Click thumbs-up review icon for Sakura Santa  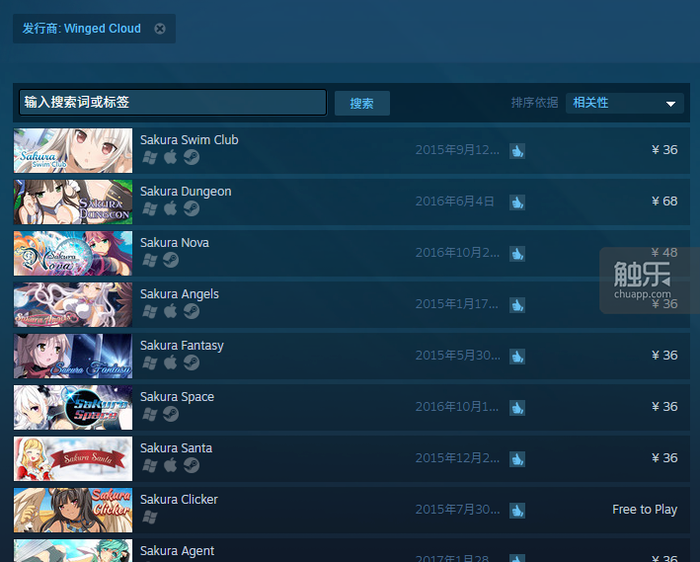(517, 459)
